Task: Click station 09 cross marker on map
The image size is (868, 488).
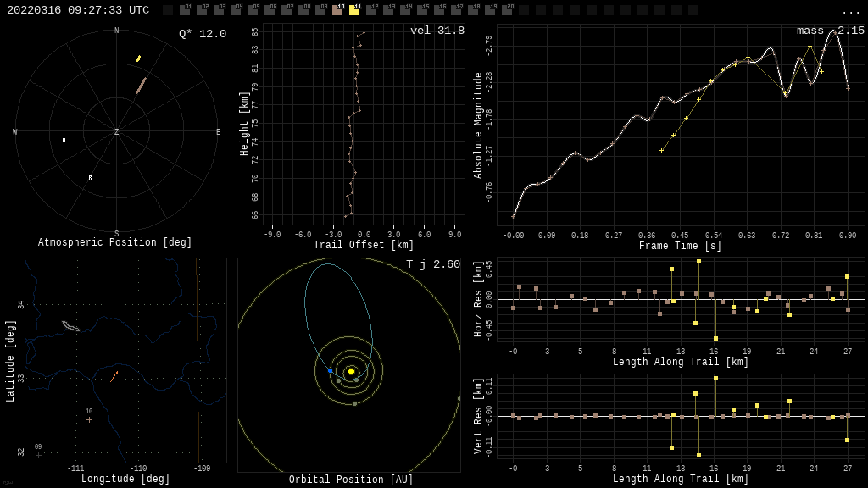Action: tap(38, 455)
